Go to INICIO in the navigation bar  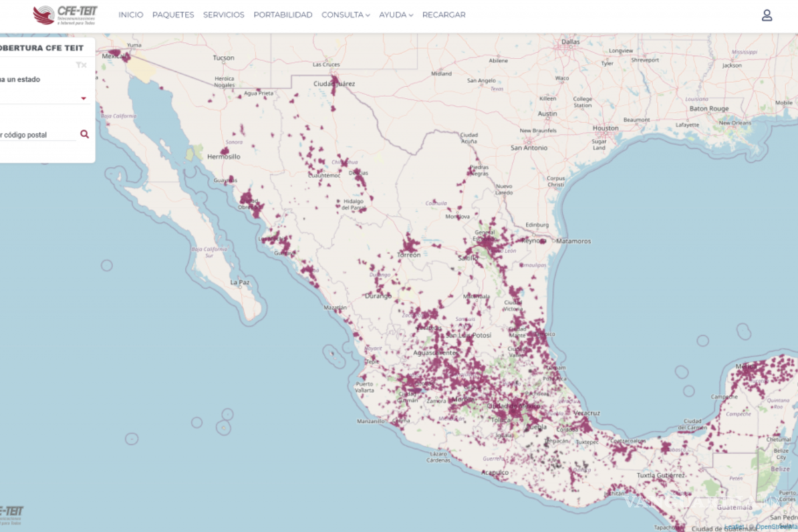pyautogui.click(x=131, y=14)
